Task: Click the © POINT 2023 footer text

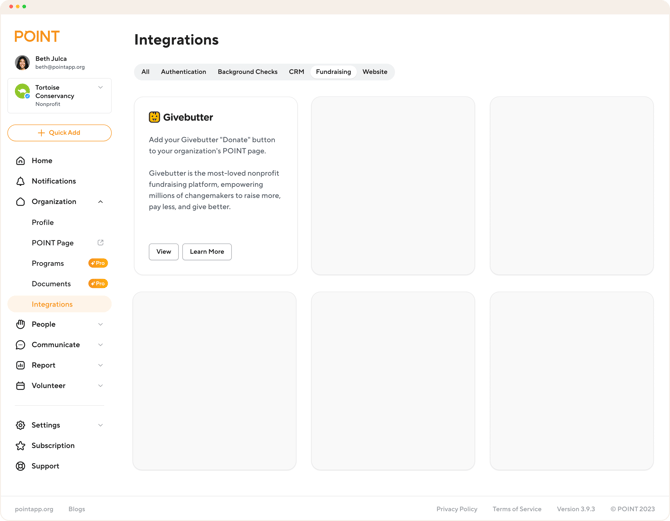Action: point(632,509)
